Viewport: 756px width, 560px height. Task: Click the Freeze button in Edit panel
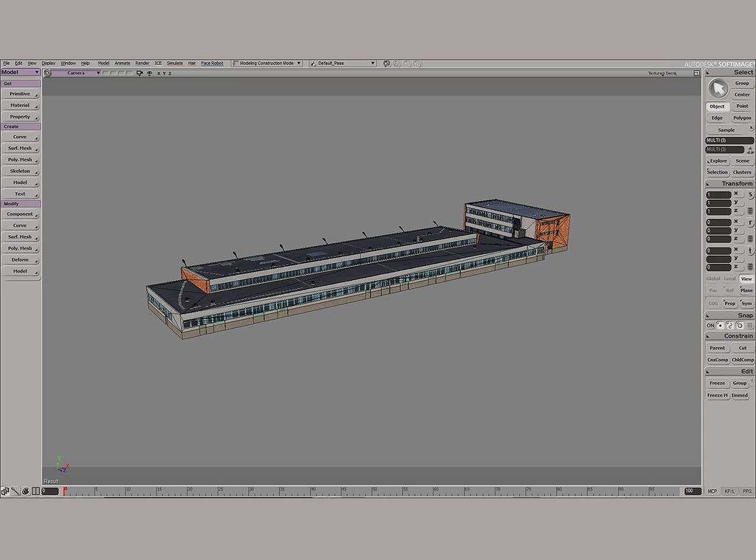pyautogui.click(x=717, y=383)
